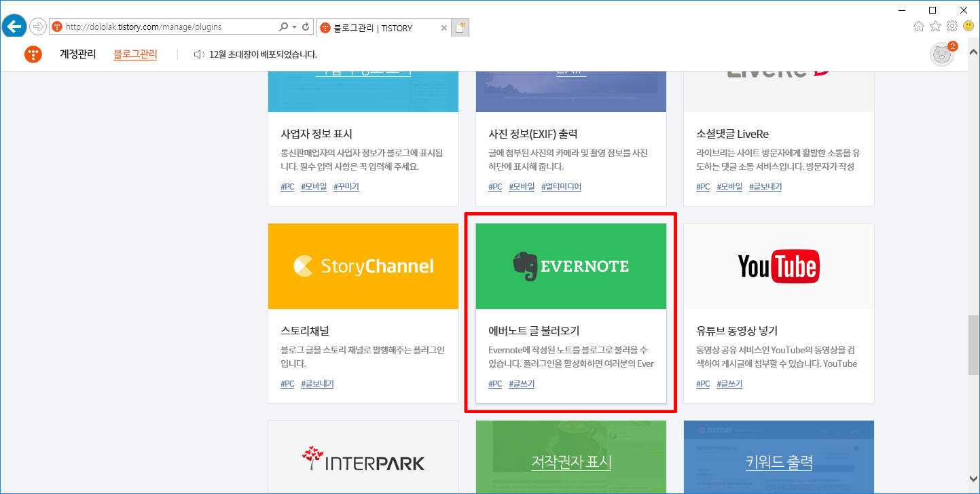Open the 사진 정보(EXIF) 출력 plugin
Screen dimensions: 980x494
click(x=533, y=134)
